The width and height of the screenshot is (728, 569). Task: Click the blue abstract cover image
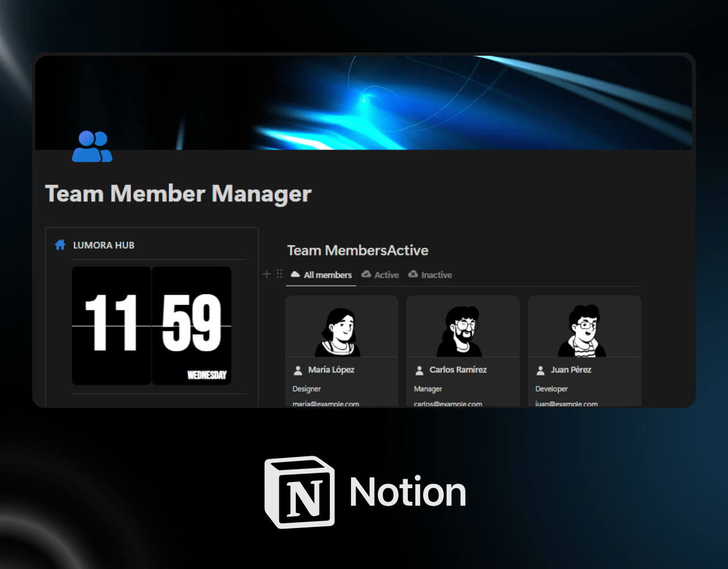(364, 102)
